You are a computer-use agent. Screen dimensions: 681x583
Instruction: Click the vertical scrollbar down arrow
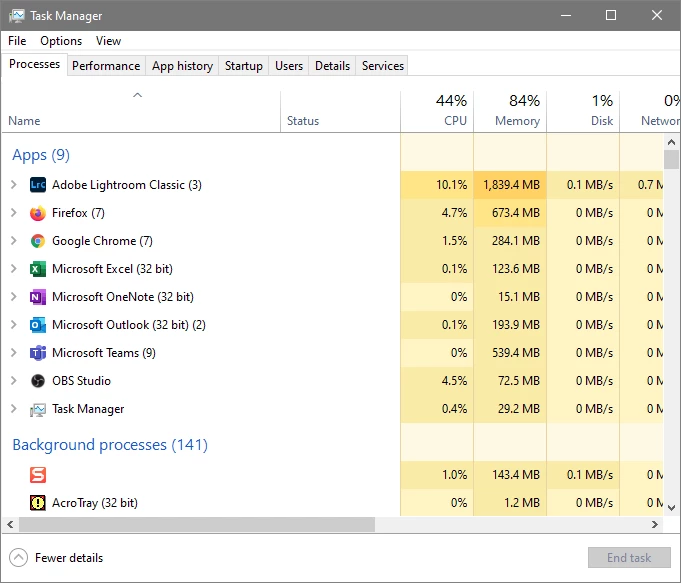pyautogui.click(x=671, y=507)
